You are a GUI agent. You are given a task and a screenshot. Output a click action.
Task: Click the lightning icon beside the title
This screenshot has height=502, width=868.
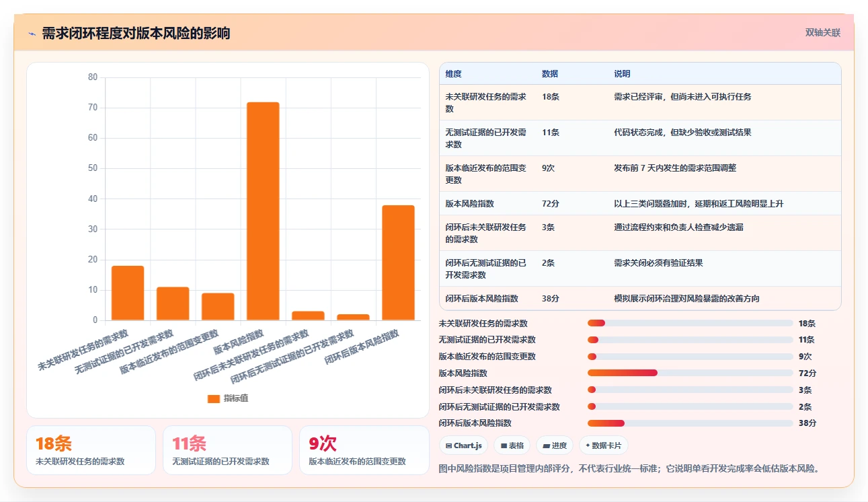point(32,34)
